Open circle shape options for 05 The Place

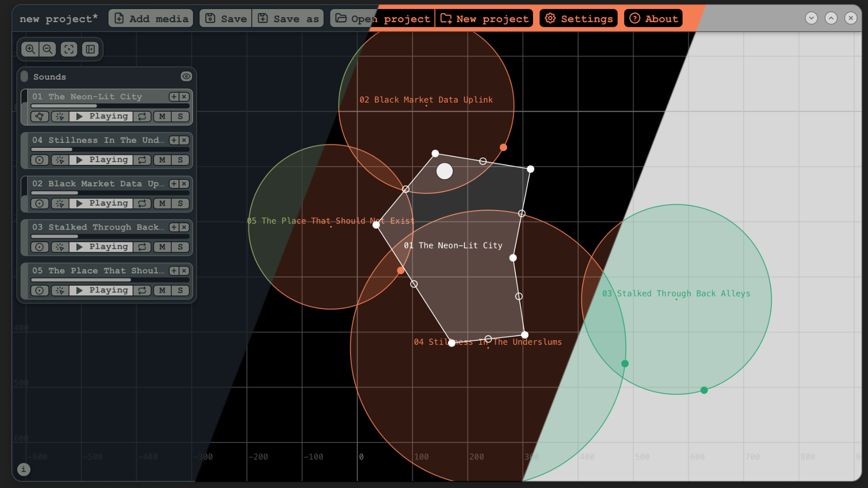[40, 291]
